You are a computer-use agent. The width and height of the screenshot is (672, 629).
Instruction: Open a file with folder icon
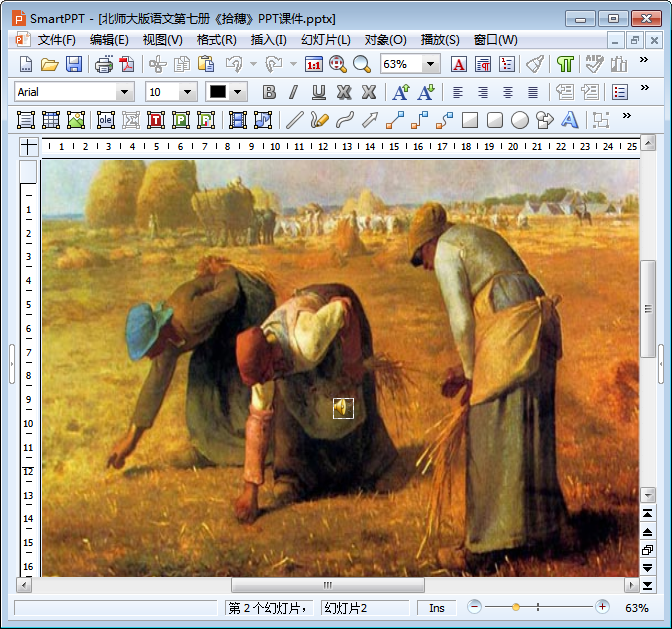click(x=50, y=64)
